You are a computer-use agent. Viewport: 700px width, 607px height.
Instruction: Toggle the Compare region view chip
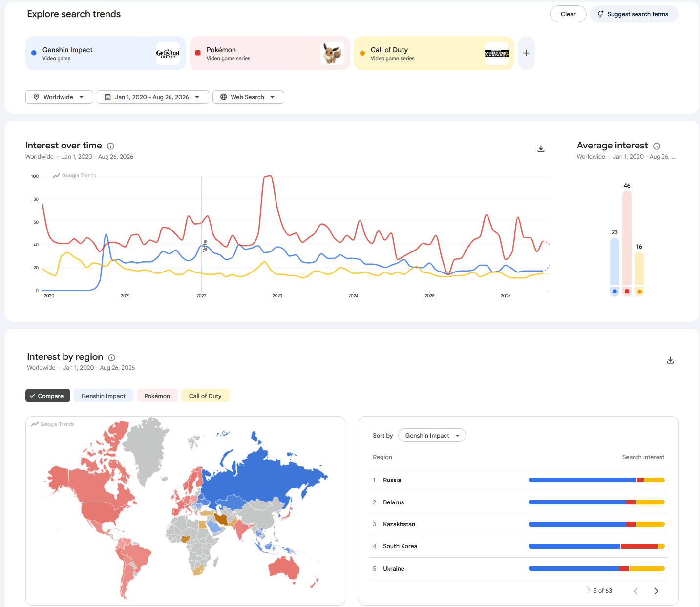pyautogui.click(x=48, y=396)
